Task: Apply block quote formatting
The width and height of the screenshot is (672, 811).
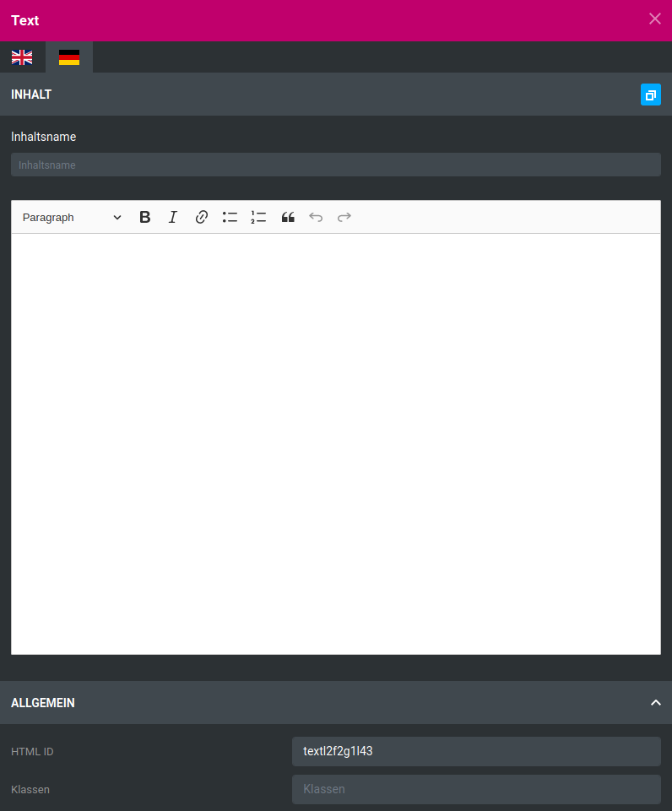Action: click(x=288, y=217)
